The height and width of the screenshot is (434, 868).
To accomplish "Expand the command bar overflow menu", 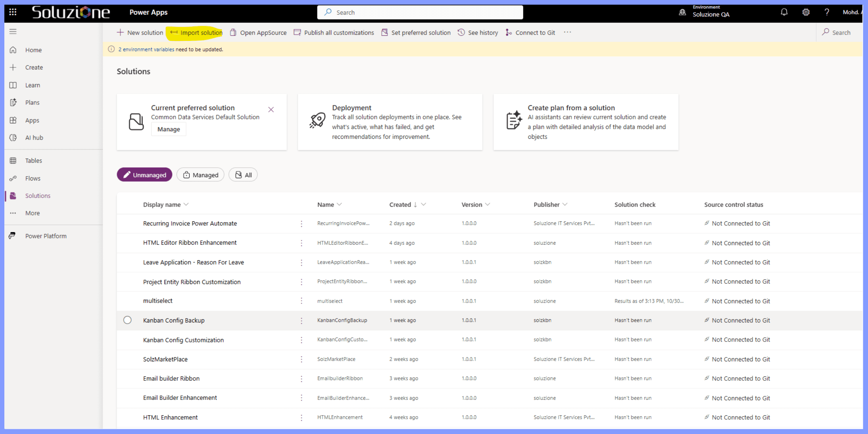I will 567,32.
